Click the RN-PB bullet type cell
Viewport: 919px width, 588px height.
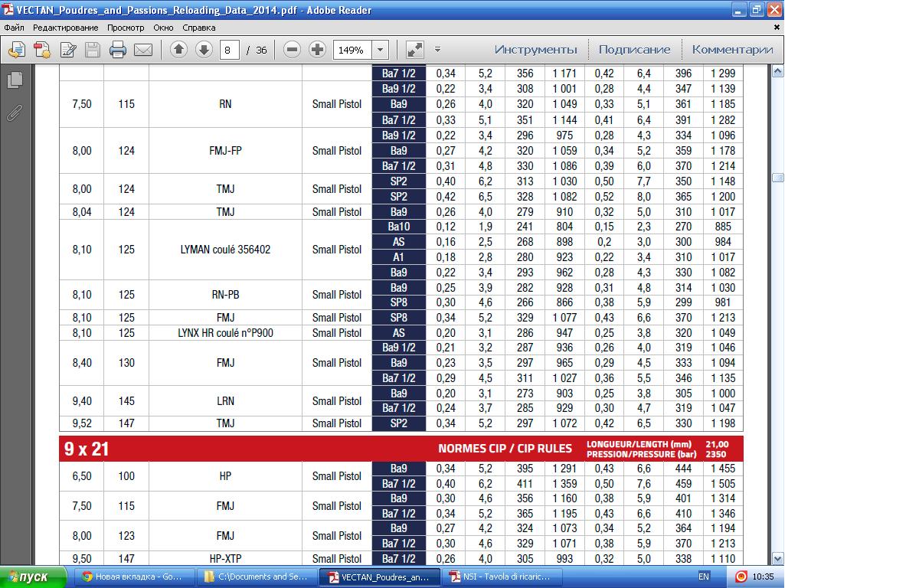(225, 295)
